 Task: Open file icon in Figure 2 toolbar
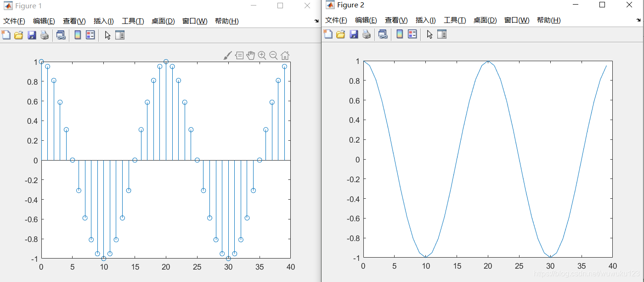coord(340,34)
